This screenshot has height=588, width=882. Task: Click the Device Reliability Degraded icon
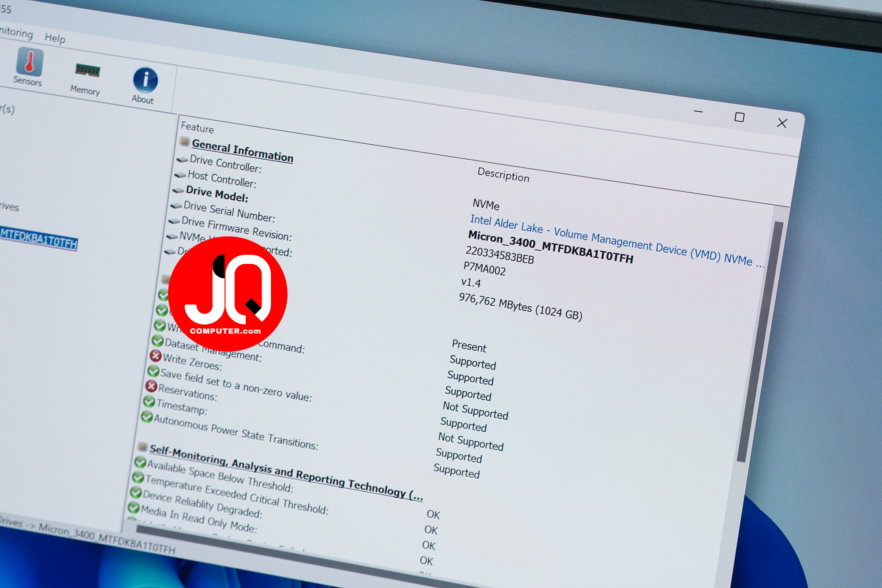136,492
